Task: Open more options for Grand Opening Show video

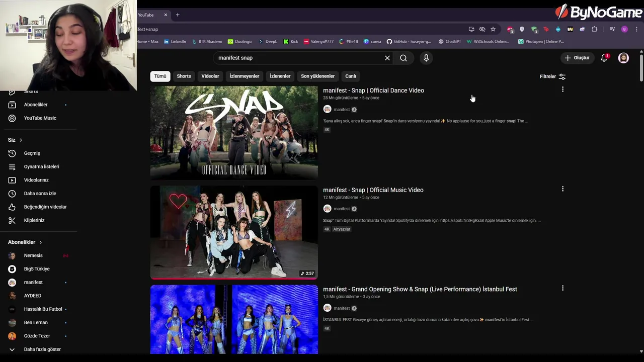Action: pyautogui.click(x=562, y=288)
